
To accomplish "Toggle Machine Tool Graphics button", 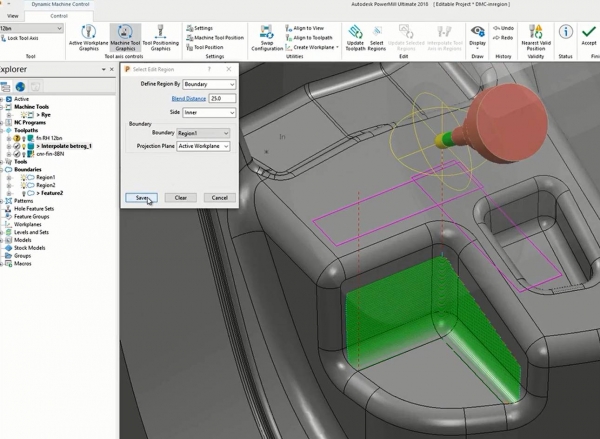I will tap(125, 38).
